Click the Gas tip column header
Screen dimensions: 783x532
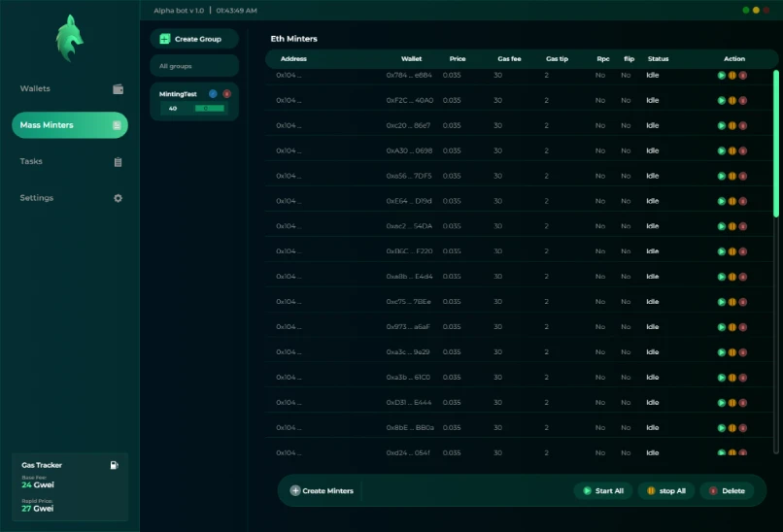click(x=558, y=59)
